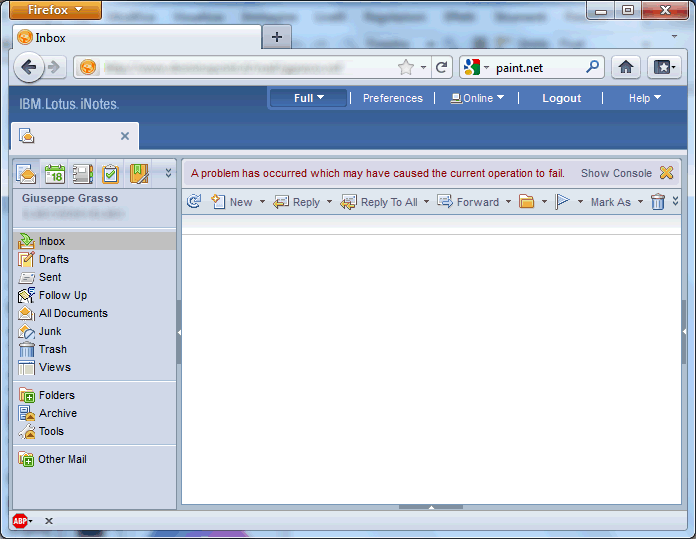
Task: Open the Forward dropdown arrow
Action: point(508,202)
